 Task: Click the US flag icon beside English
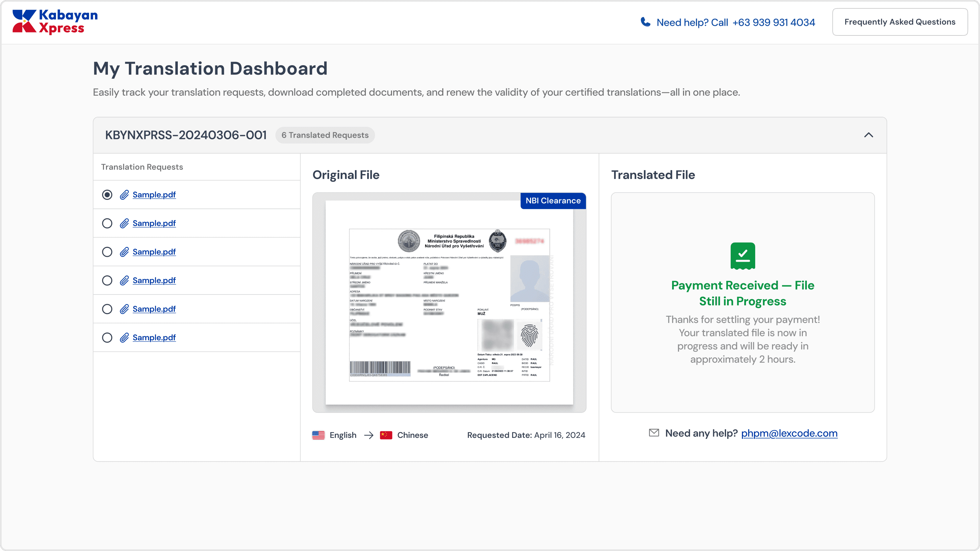pos(318,435)
